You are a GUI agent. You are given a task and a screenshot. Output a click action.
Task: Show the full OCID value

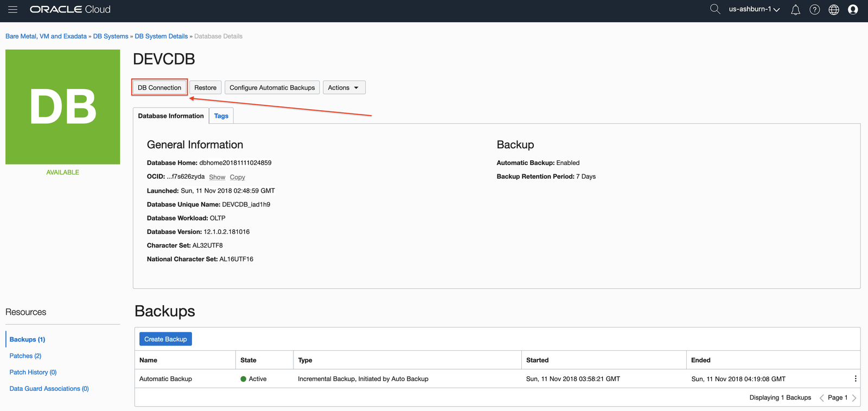217,177
